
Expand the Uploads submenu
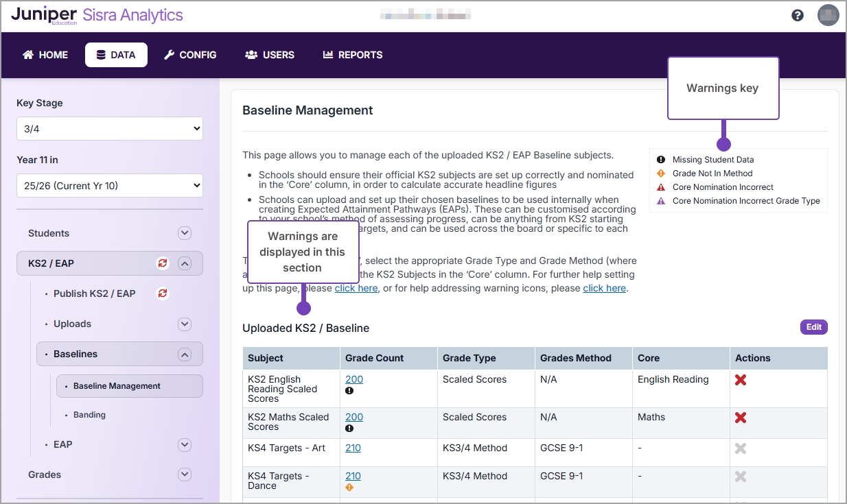184,324
